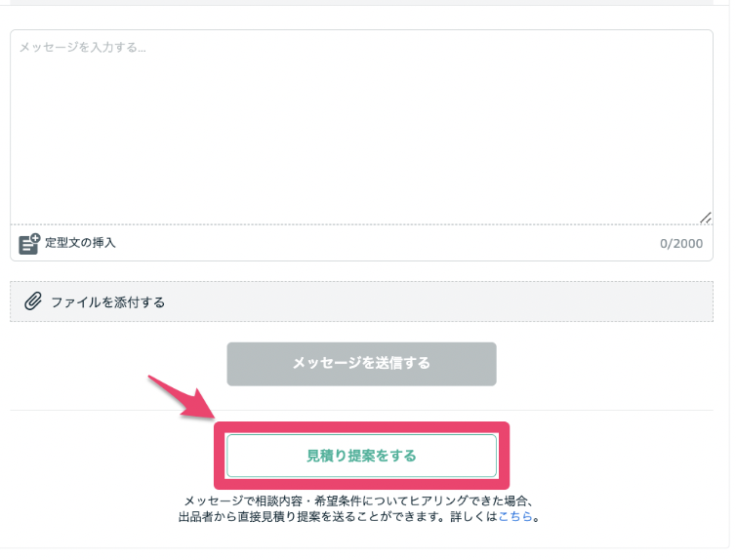Click the paperclip attachment icon
This screenshot has width=736, height=560.
point(33,301)
